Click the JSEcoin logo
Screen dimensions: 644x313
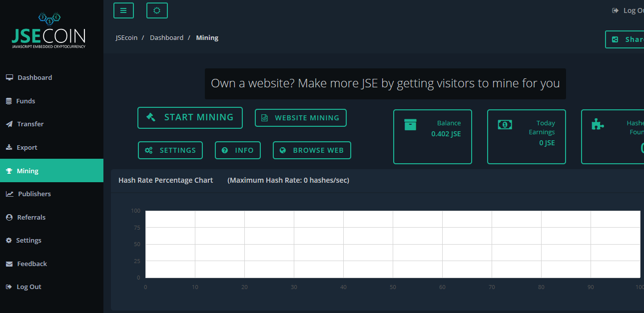[49, 31]
